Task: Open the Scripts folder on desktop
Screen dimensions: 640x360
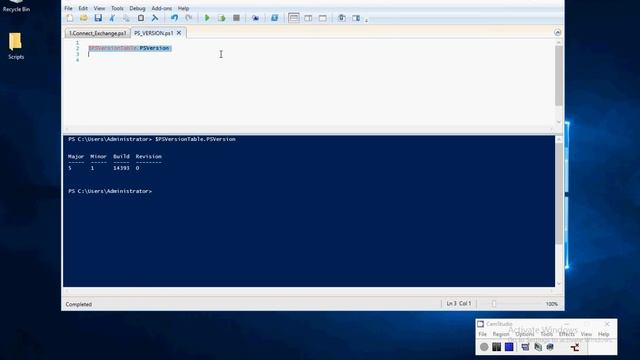Action: coord(16,46)
